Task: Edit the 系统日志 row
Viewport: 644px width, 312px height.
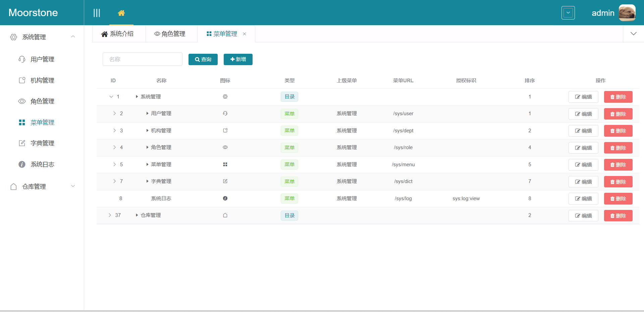Action: point(583,198)
